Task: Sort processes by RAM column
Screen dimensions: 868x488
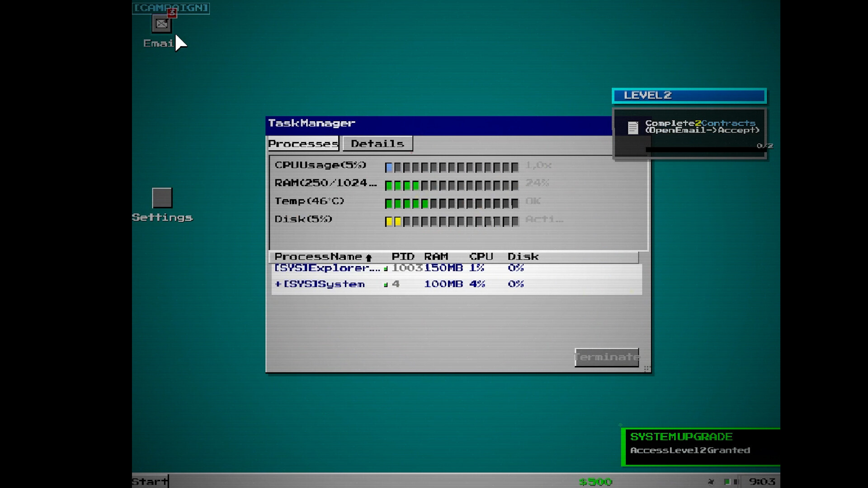Action: tap(436, 257)
